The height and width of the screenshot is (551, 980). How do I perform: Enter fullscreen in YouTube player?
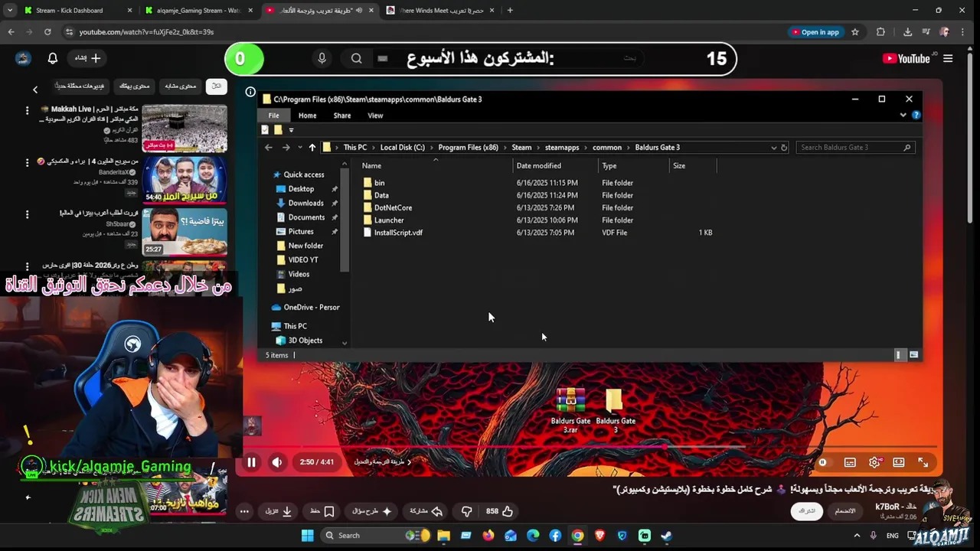pos(923,462)
